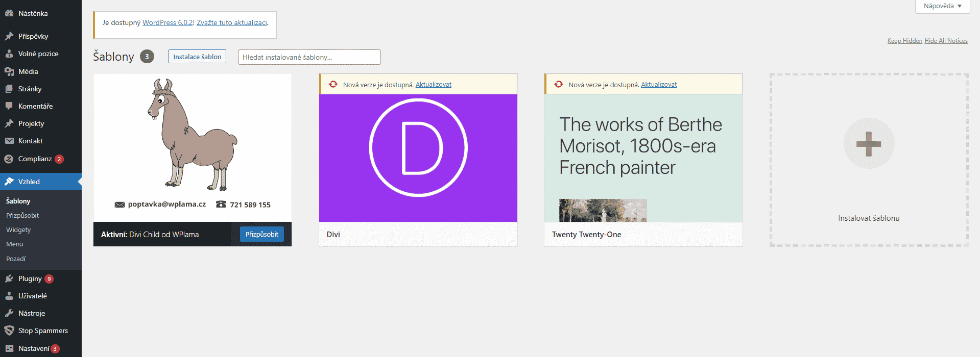The height and width of the screenshot is (357, 980).
Task: Click the Komentáře speech bubble icon
Action: pyautogui.click(x=9, y=106)
